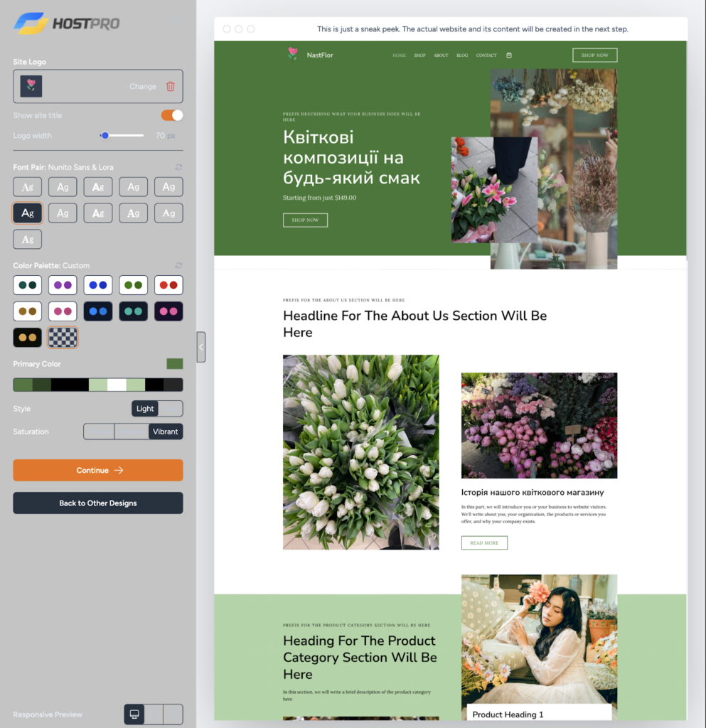The height and width of the screenshot is (728, 706).
Task: Choose the teal dots dark palette
Action: point(133,311)
